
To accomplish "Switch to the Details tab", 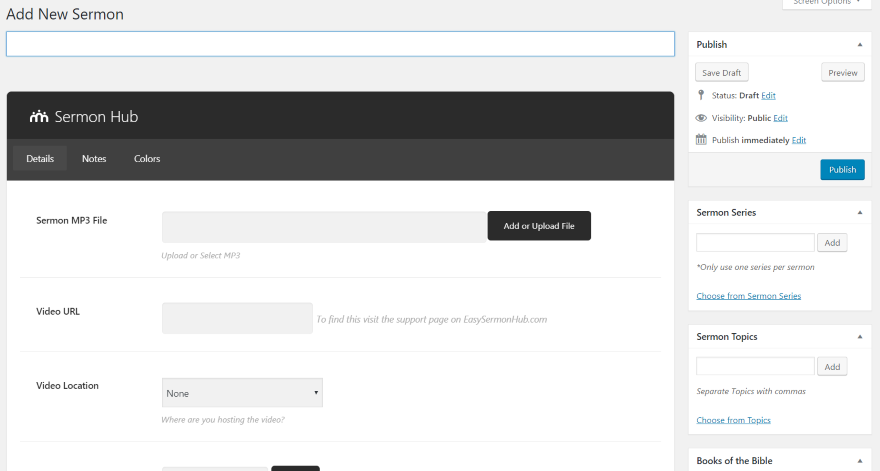I will click(x=40, y=158).
